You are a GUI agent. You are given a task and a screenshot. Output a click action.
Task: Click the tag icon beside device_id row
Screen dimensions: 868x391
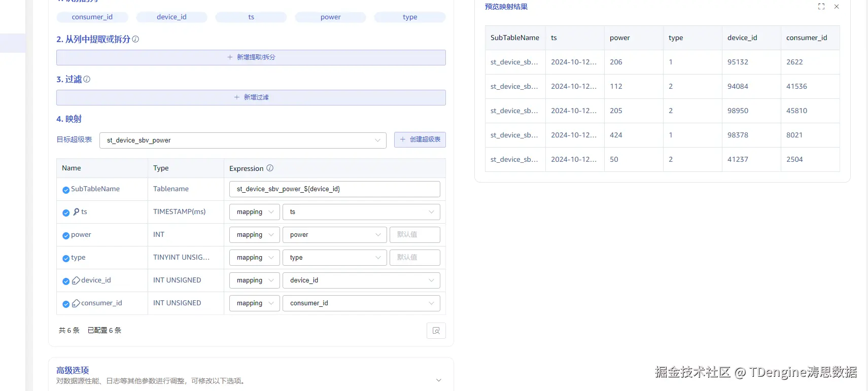tap(76, 280)
